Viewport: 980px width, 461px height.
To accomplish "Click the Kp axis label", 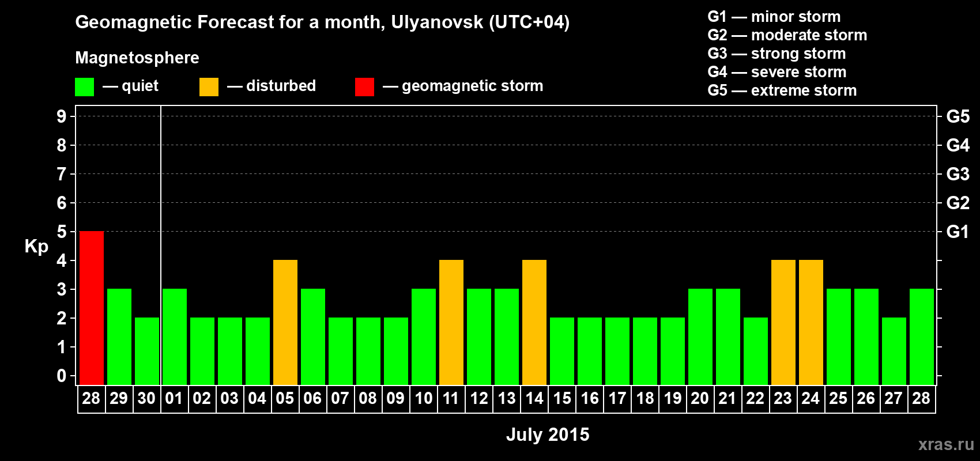I will pos(36,247).
